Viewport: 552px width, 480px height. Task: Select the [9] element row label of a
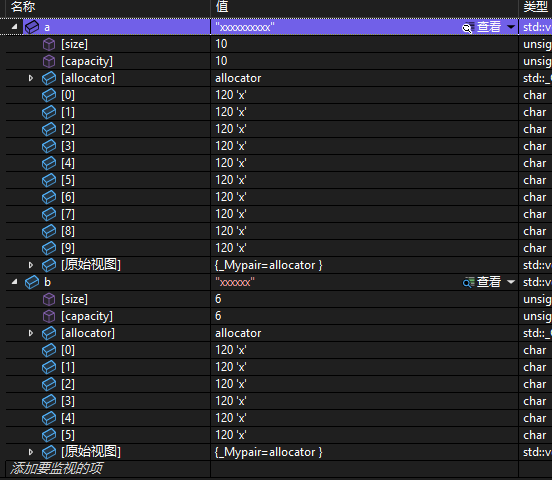[x=68, y=248]
